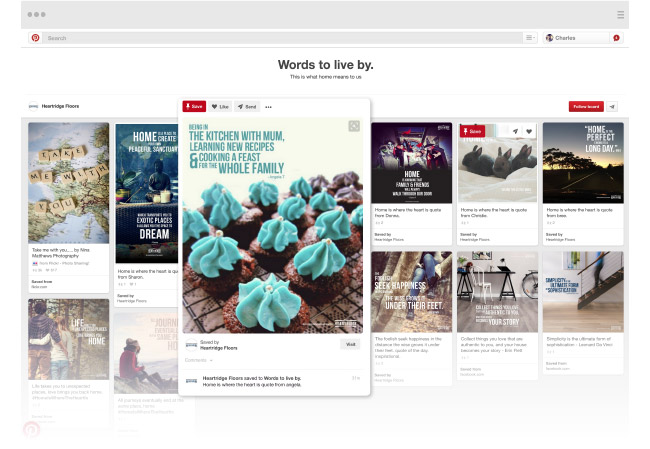Send the cupcake pin to someone
The image size is (650, 449).
(x=247, y=107)
